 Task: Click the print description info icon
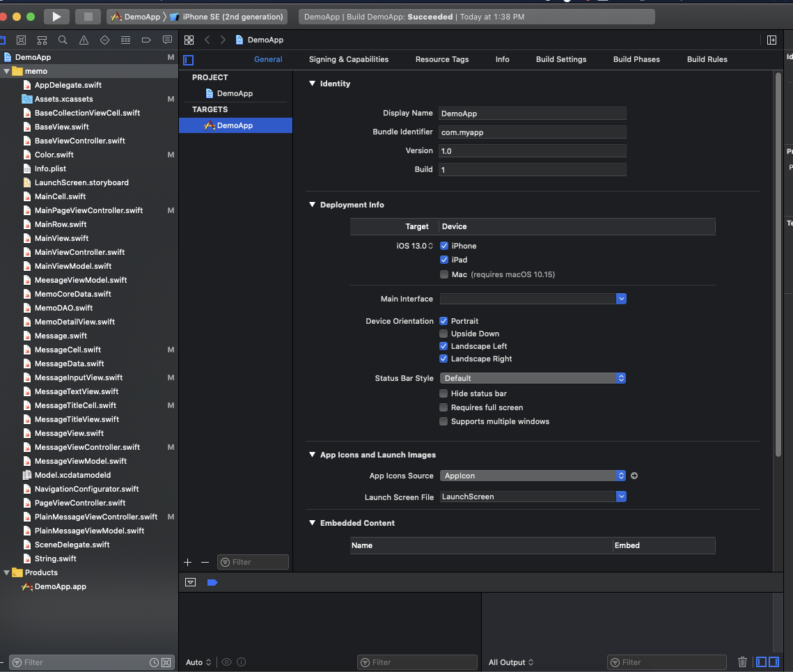(x=241, y=662)
